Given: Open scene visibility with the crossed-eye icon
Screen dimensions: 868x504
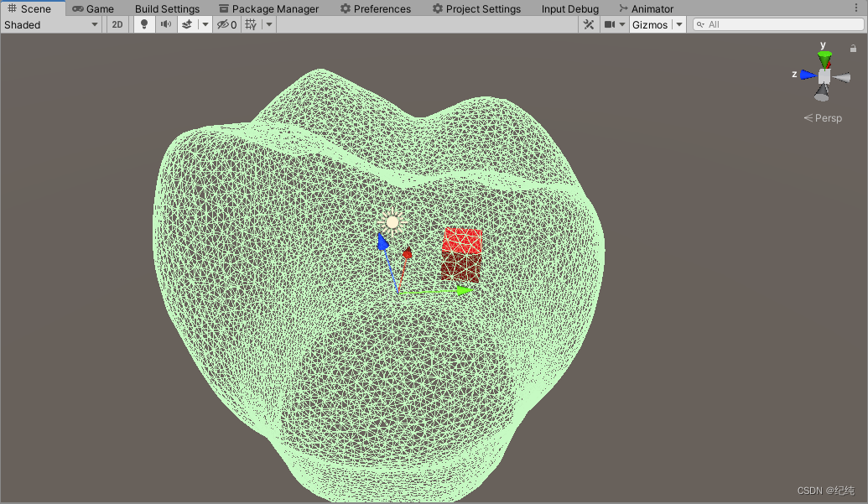Looking at the screenshot, I should point(224,24).
